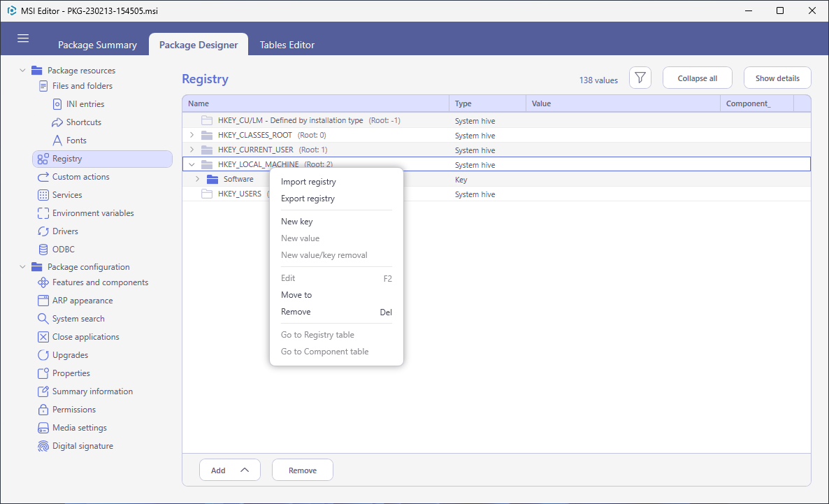
Task: Sort by the Name column header
Action: [x=316, y=103]
